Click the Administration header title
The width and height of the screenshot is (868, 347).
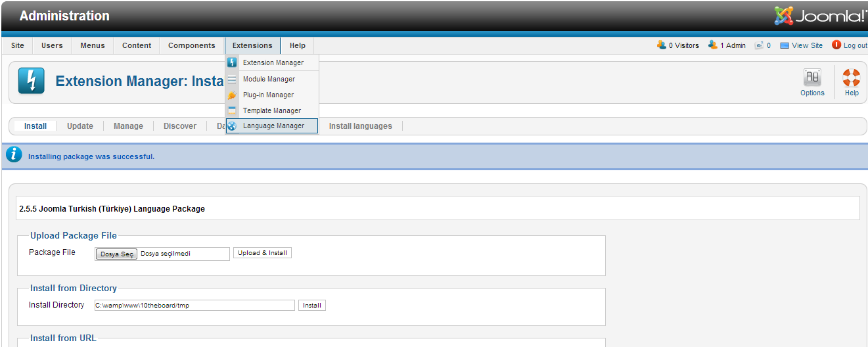64,16
